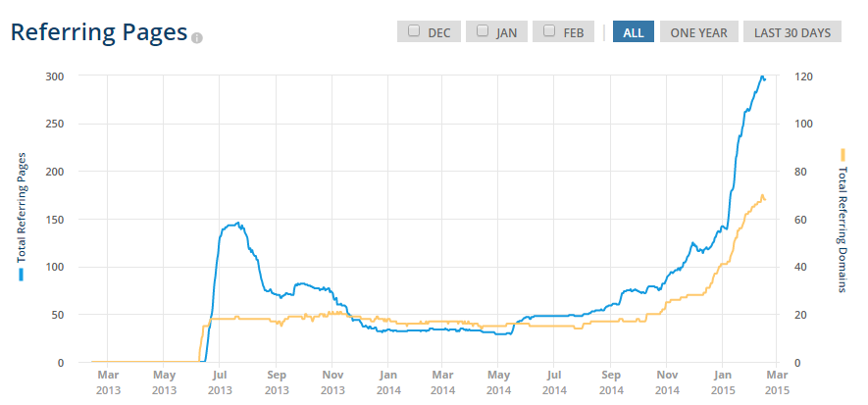The width and height of the screenshot is (868, 405).
Task: Click the Total Referring Pages axis label
Action: (x=22, y=209)
